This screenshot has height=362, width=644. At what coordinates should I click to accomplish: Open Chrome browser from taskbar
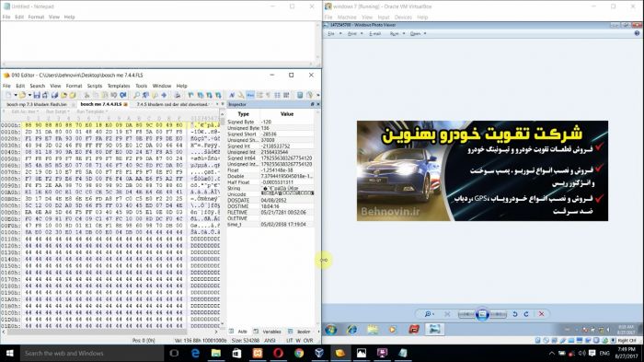click(x=299, y=354)
